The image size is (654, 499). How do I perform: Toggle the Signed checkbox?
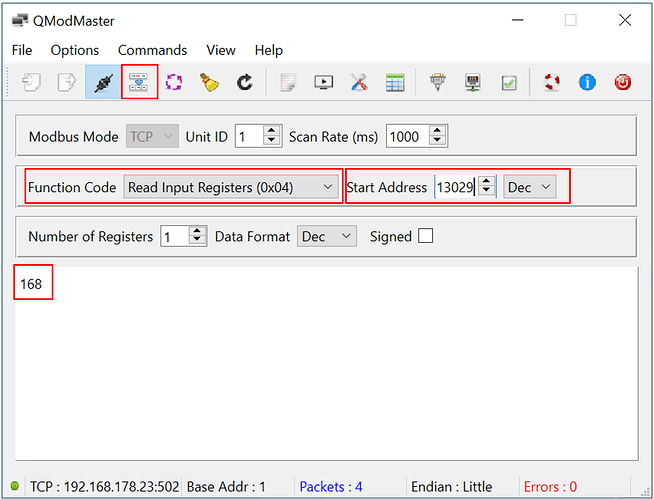425,236
